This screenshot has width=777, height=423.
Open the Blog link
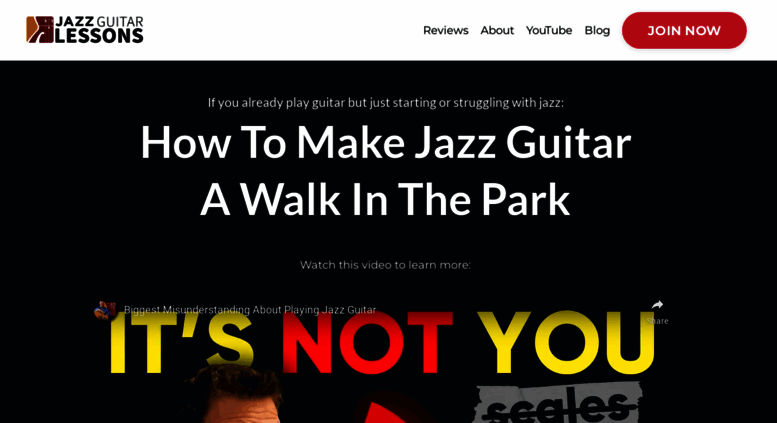(x=597, y=30)
